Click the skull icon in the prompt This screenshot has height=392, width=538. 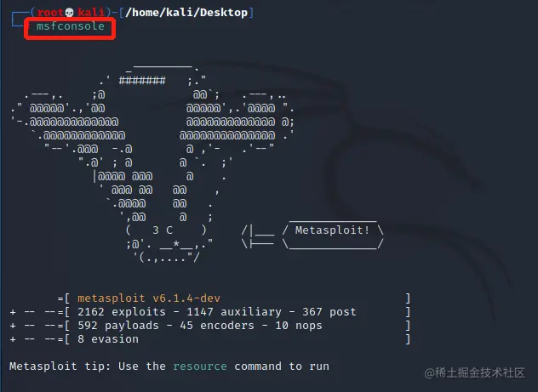tap(69, 13)
